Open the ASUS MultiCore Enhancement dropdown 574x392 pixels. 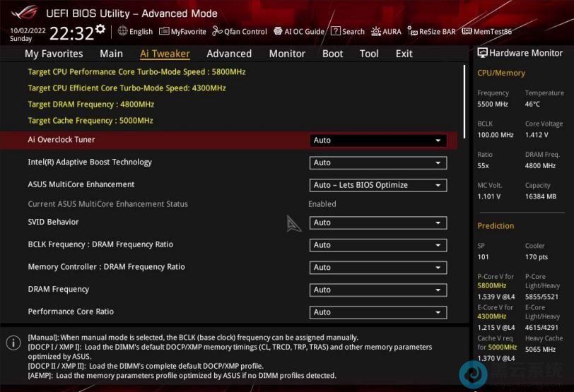[378, 185]
